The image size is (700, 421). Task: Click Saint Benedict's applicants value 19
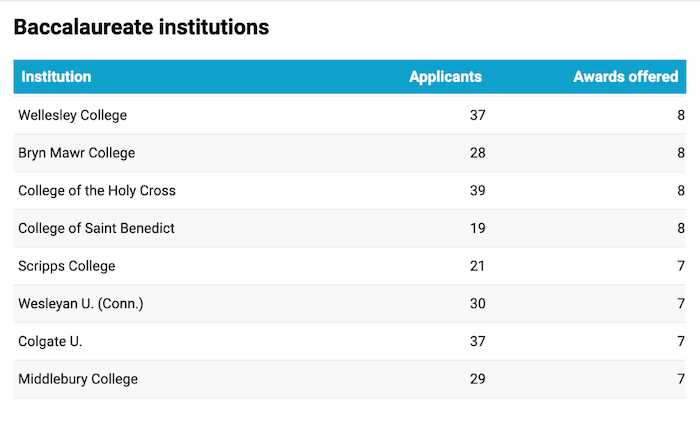477,228
